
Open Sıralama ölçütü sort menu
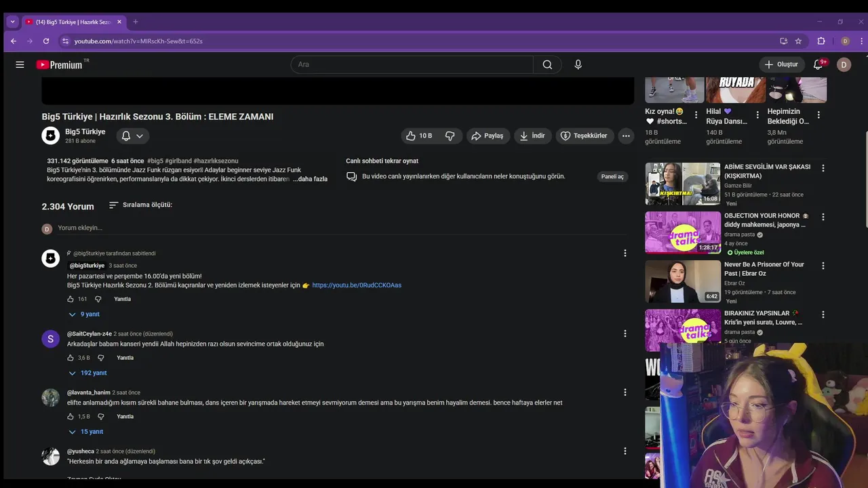tap(140, 205)
